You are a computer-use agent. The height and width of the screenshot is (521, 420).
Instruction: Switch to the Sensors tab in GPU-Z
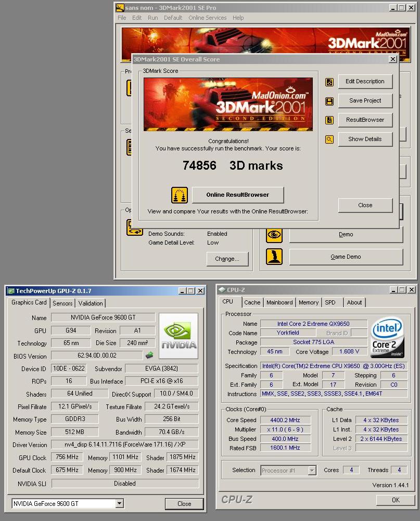click(62, 303)
